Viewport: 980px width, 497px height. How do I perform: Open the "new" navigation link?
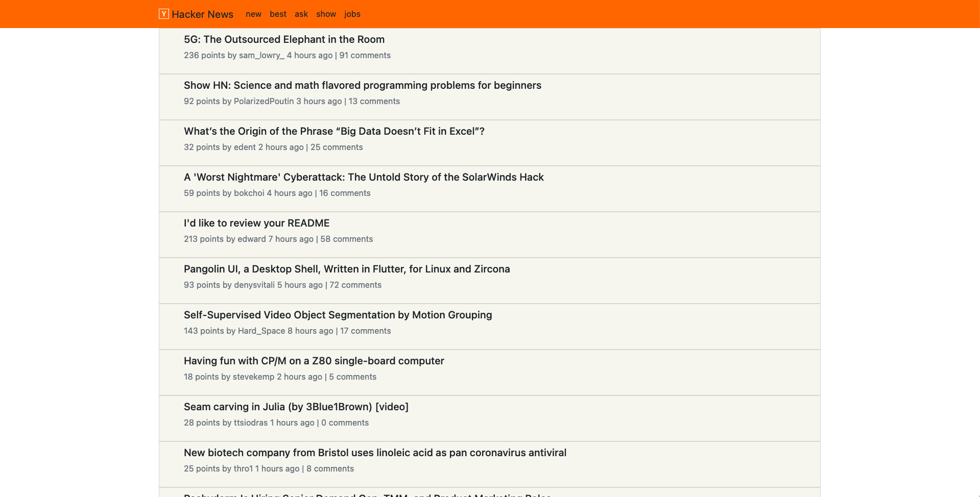[x=253, y=14]
